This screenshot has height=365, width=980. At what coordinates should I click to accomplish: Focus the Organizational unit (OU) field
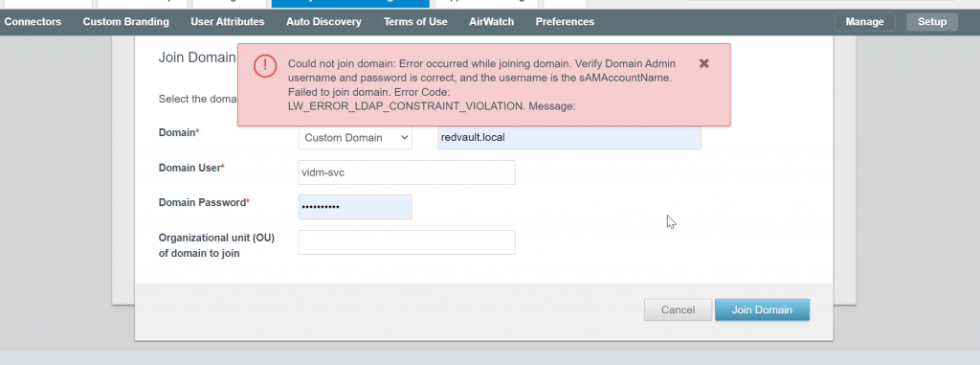click(407, 242)
